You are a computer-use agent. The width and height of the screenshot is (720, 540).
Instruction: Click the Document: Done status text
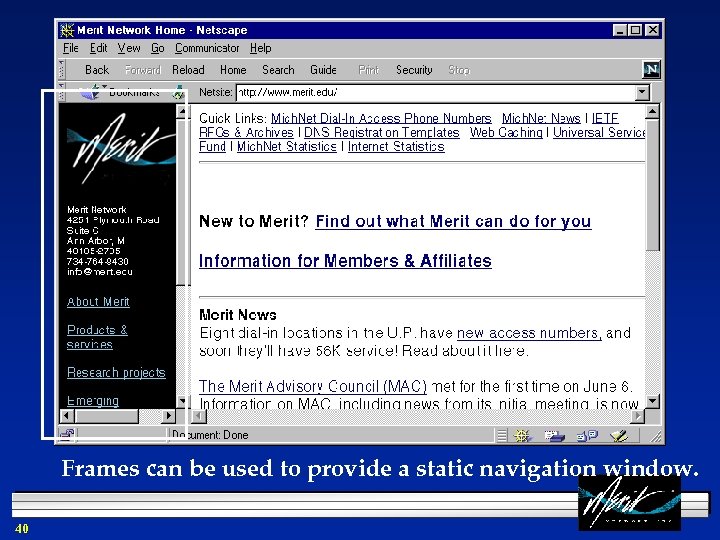[210, 435]
